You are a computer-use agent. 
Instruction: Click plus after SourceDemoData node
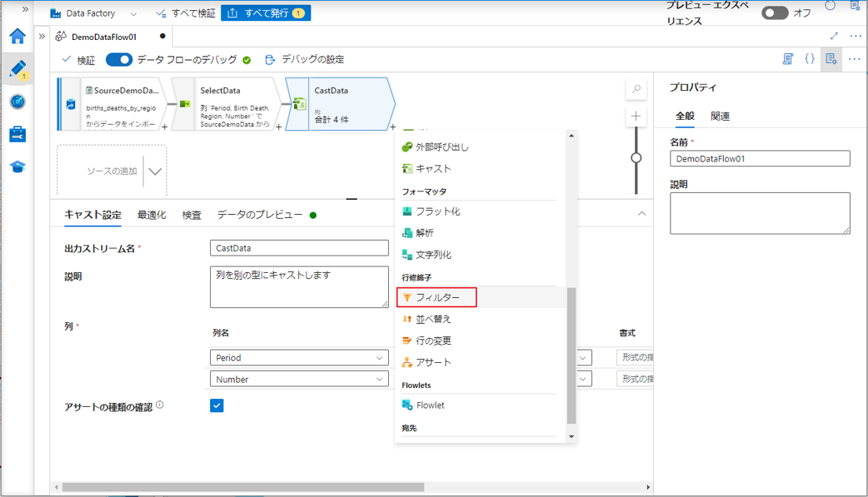coord(165,127)
